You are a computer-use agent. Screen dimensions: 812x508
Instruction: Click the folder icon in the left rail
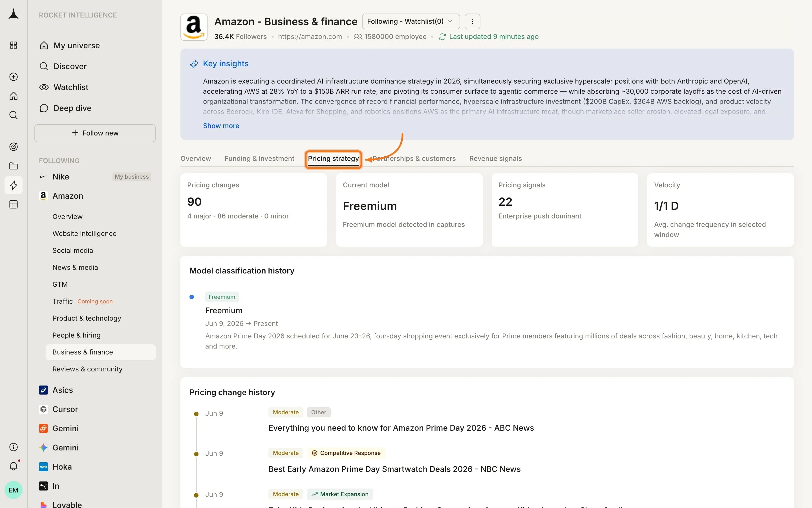point(14,166)
